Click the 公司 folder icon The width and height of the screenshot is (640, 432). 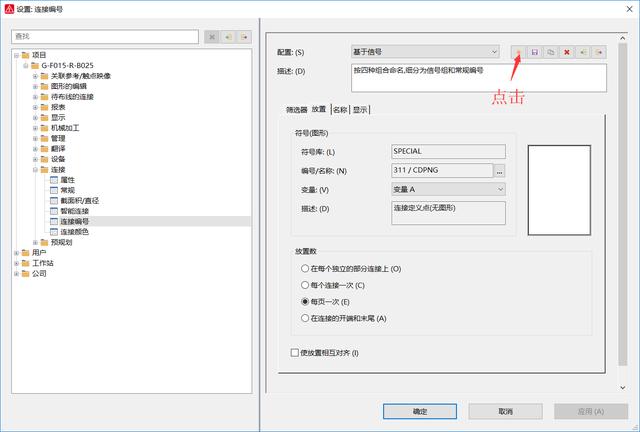point(25,274)
